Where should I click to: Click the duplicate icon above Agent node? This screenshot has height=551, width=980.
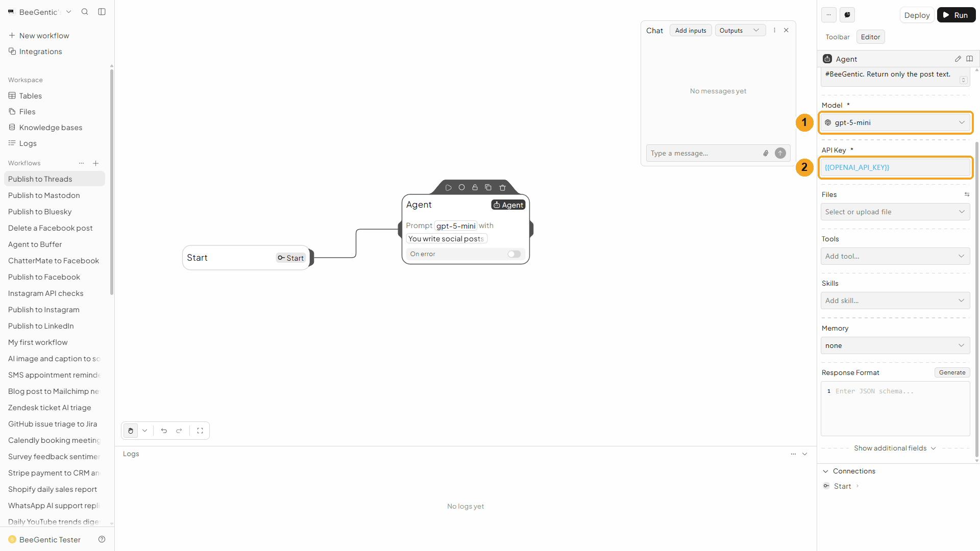click(488, 188)
